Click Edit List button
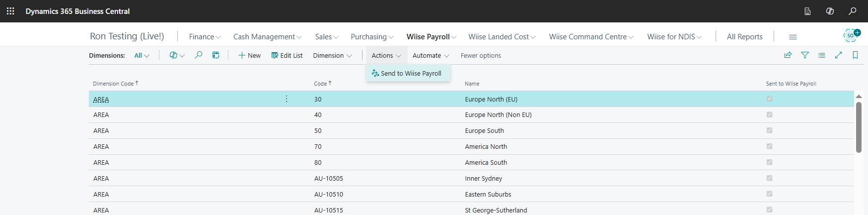868x215 pixels. (287, 55)
